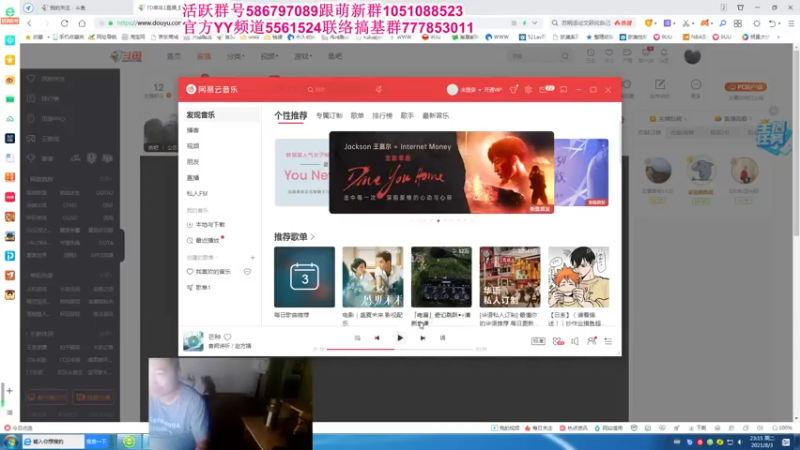Toggle the playback order mode icon

point(357,338)
